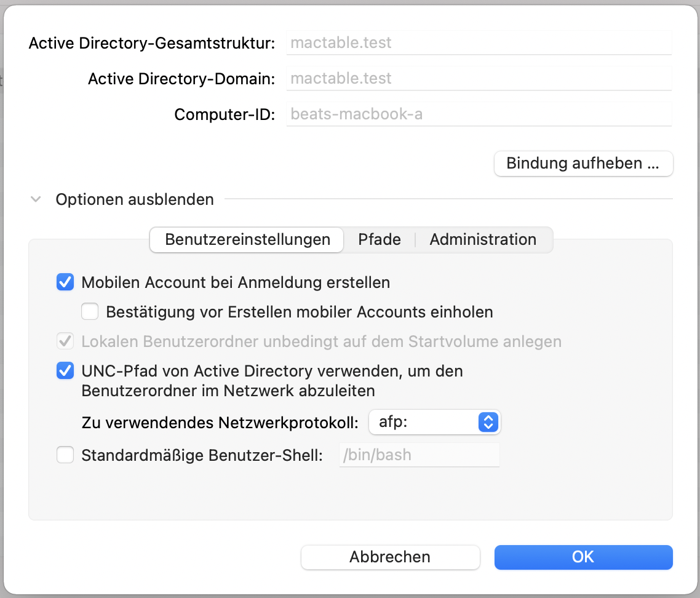The width and height of the screenshot is (700, 598).
Task: Enable Bestätigung vor Erstellen mobiler Accounts
Action: pyautogui.click(x=90, y=312)
